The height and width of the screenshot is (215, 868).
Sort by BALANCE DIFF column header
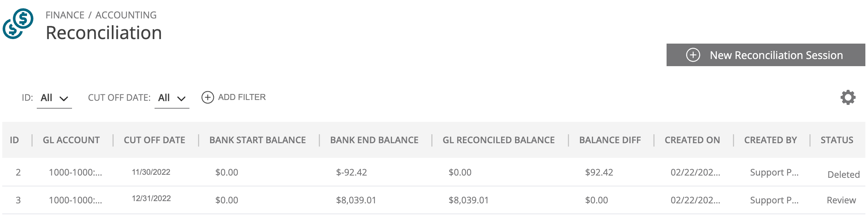point(610,140)
